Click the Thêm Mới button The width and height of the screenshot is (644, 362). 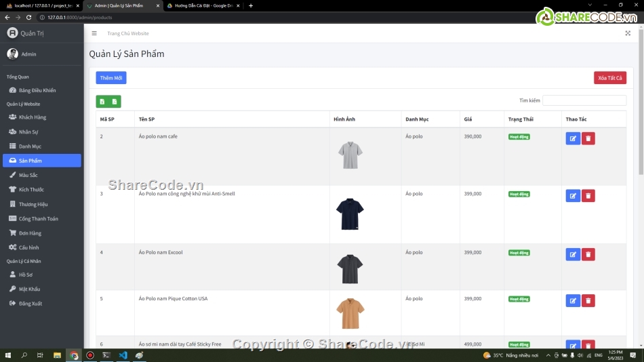click(x=111, y=78)
